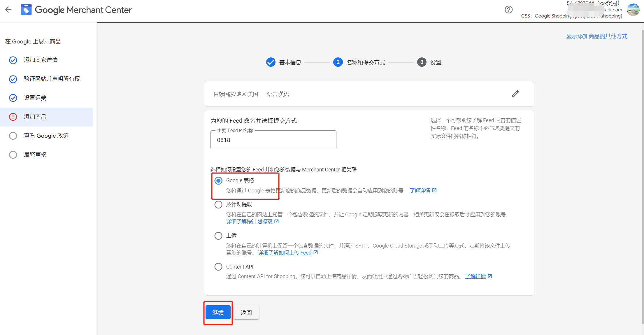Click external link icon after 详细了解按计划提取

click(277, 221)
